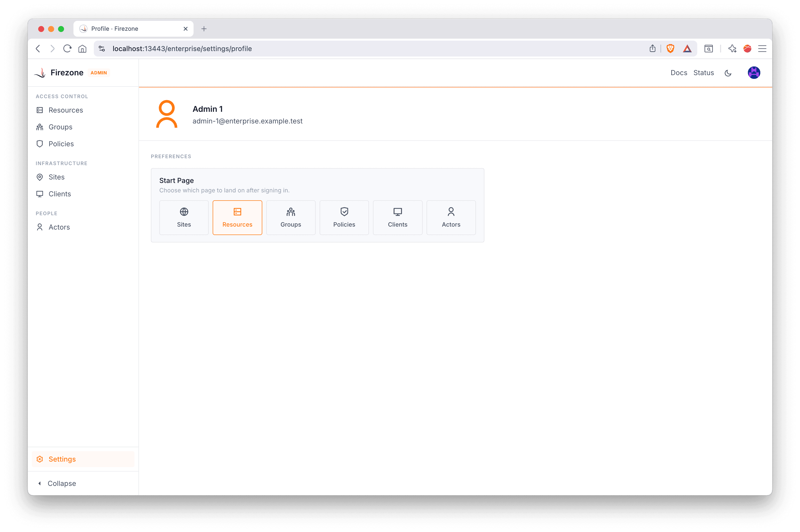The height and width of the screenshot is (532, 800).
Task: Set Actors as the start page
Action: coord(451,217)
